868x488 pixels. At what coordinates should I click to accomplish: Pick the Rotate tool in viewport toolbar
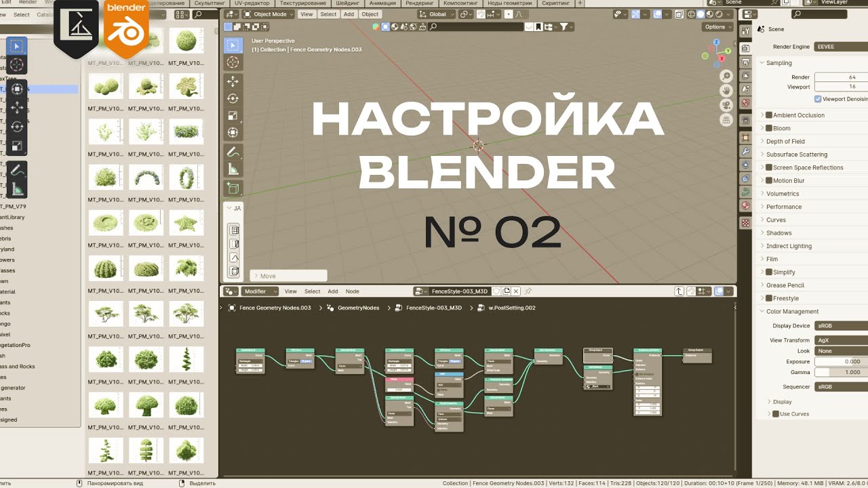(x=233, y=98)
